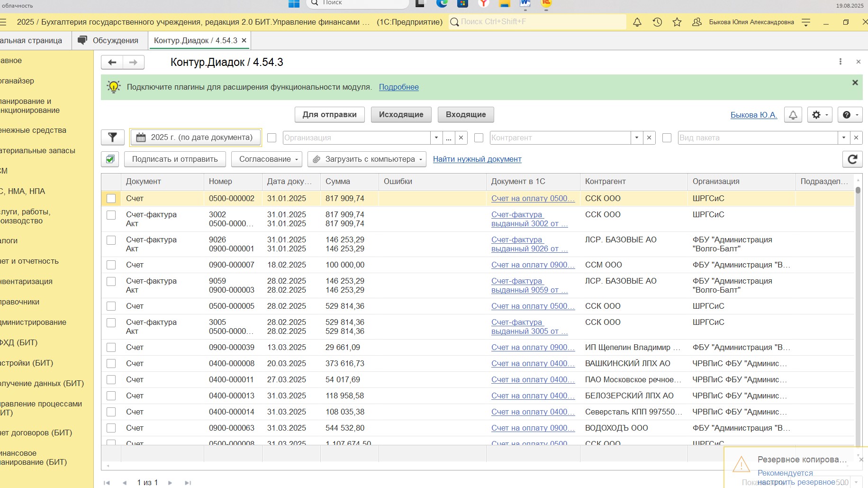Click the period field showing 2025 г.
868x488 pixels.
(x=195, y=138)
